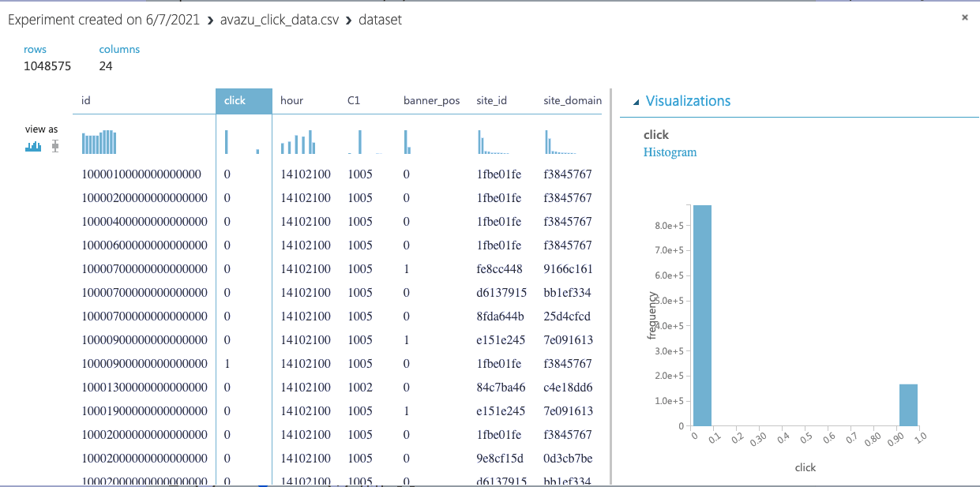
Task: Switch to box plot view
Action: tap(54, 144)
